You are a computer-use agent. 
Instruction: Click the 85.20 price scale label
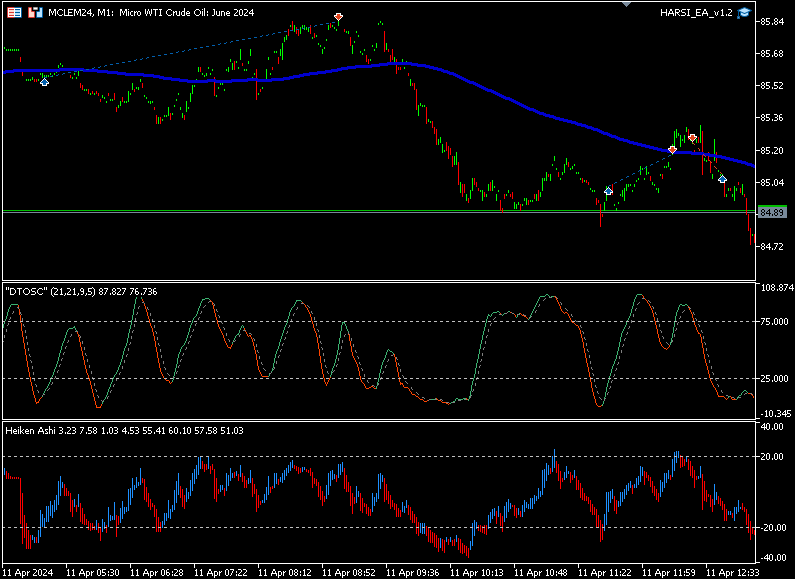tap(772, 151)
